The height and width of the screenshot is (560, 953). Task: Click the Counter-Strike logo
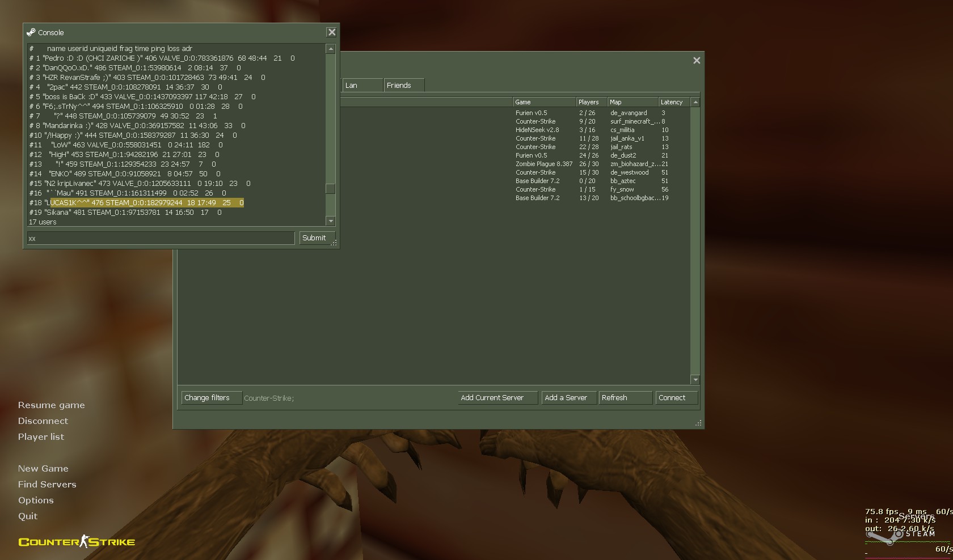[x=77, y=541]
